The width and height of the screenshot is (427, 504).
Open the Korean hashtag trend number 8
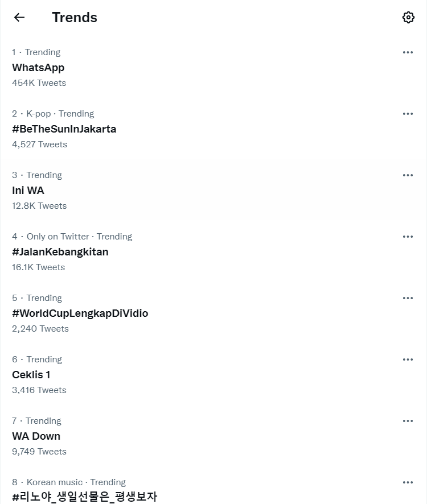pos(85,497)
